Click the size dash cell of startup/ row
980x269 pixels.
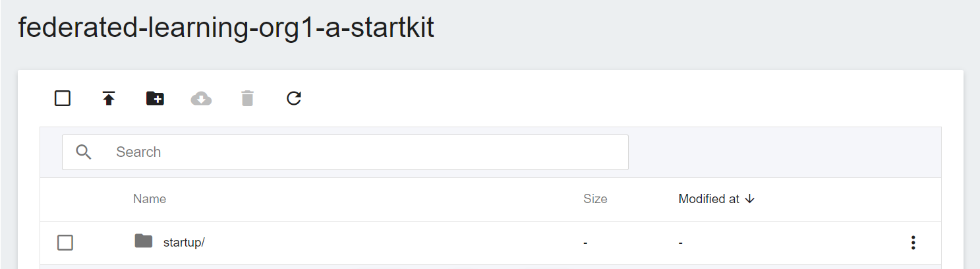point(585,243)
